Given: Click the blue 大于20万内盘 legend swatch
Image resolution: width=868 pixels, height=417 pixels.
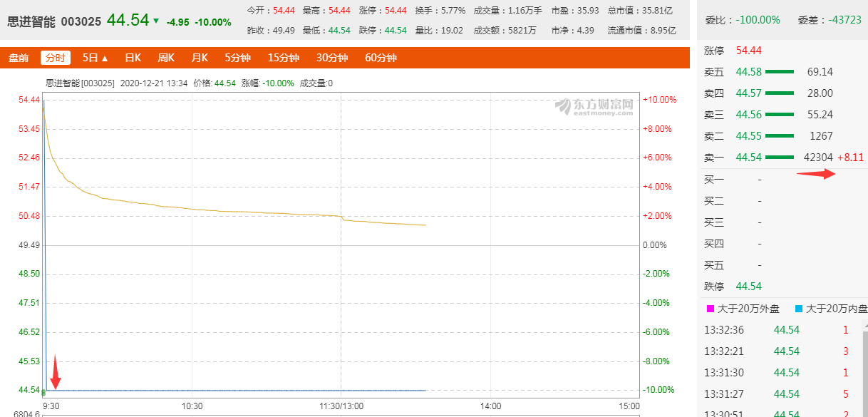Looking at the screenshot, I should point(799,309).
